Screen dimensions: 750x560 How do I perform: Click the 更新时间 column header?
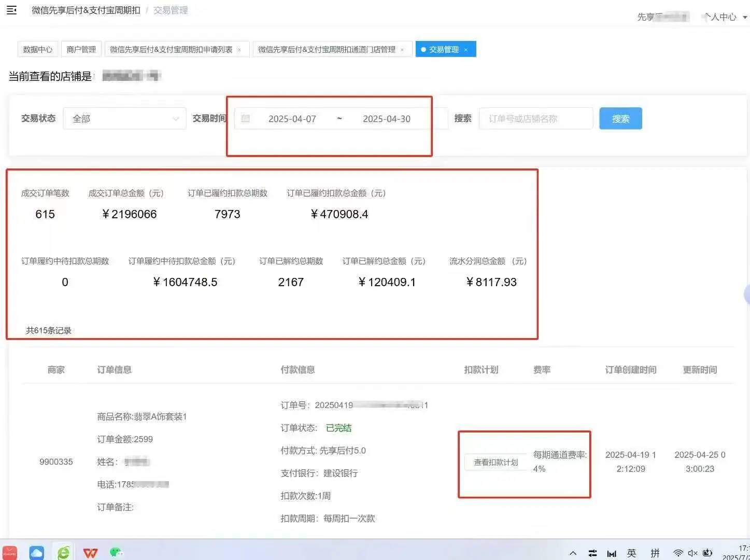700,370
